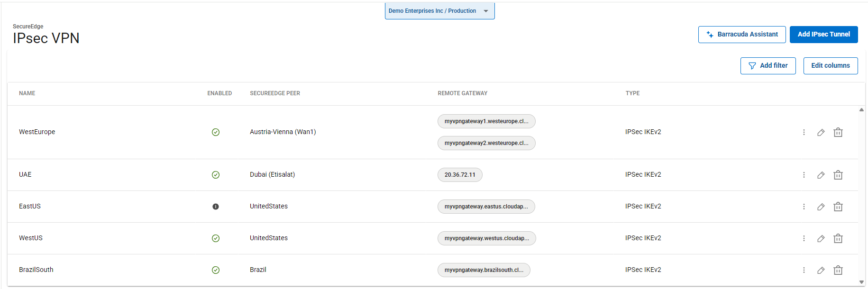Image resolution: width=868 pixels, height=289 pixels.
Task: Click the enabled checkmark for BrazilSouth
Action: click(216, 270)
